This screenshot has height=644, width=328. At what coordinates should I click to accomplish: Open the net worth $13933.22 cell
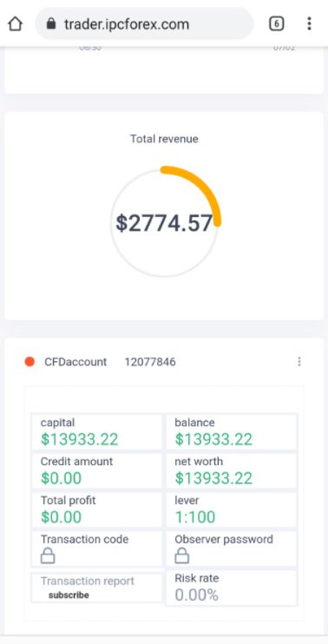point(231,470)
